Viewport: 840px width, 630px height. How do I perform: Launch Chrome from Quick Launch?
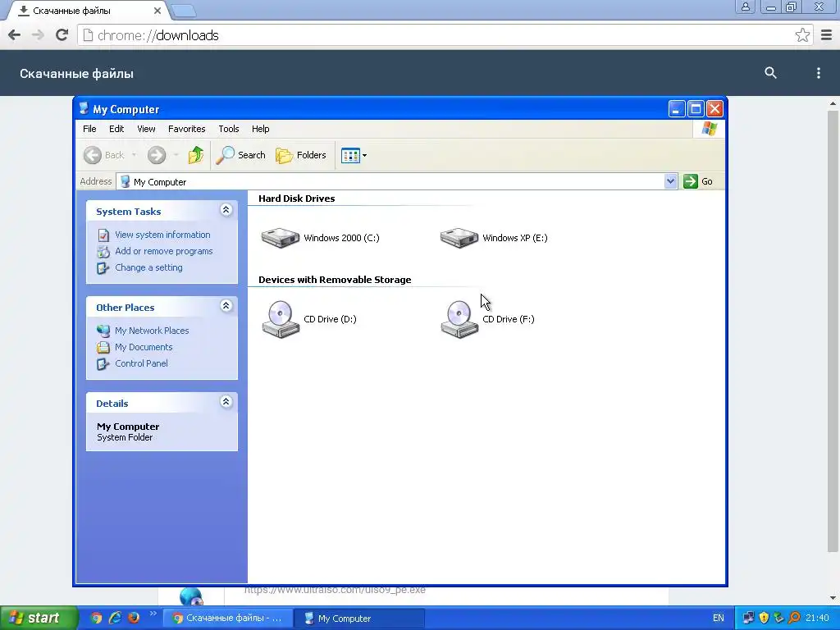(97, 619)
